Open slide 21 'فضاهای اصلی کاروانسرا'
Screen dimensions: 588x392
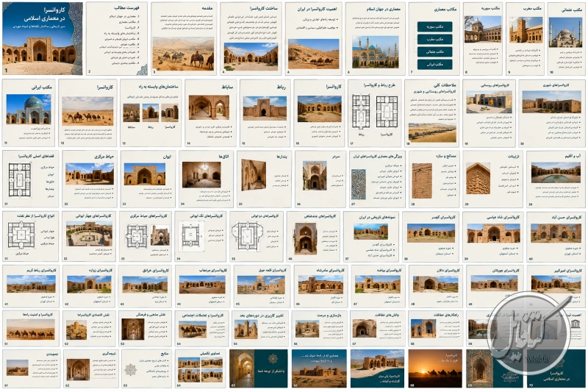tap(30, 179)
